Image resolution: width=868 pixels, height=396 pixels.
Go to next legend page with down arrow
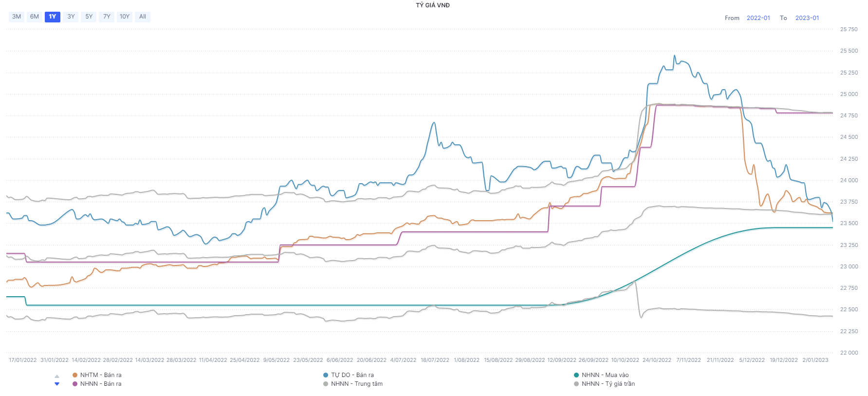[x=57, y=384]
